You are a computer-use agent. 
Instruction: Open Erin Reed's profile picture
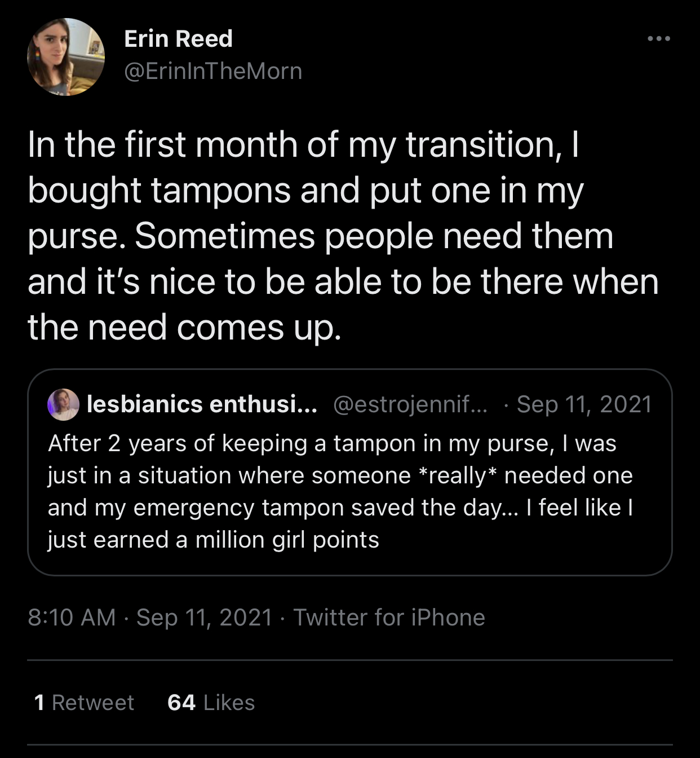click(66, 57)
